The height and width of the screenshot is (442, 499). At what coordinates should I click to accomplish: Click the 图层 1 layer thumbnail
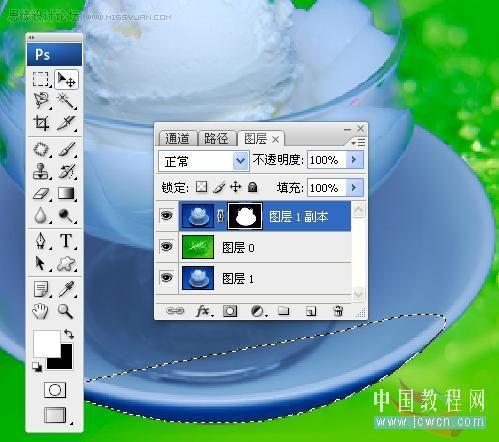198,278
